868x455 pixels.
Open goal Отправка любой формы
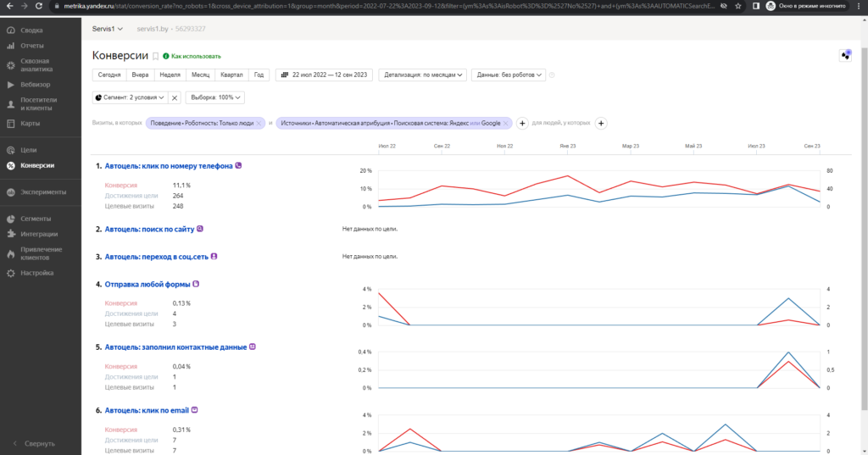(147, 285)
